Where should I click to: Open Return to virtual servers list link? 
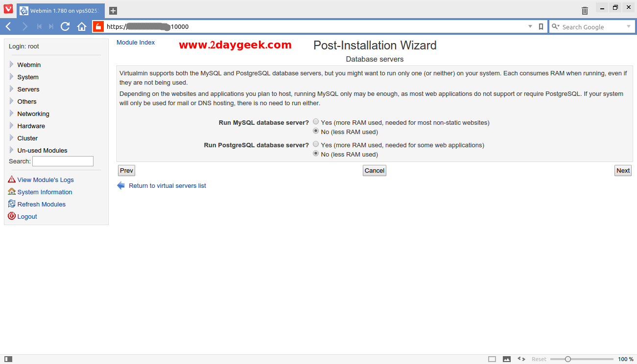(x=167, y=186)
